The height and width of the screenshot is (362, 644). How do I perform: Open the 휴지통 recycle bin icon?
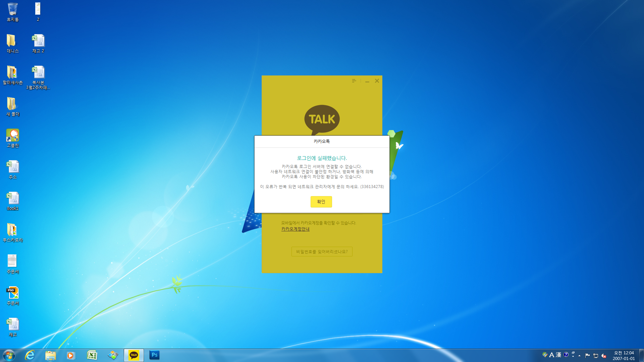point(13,12)
